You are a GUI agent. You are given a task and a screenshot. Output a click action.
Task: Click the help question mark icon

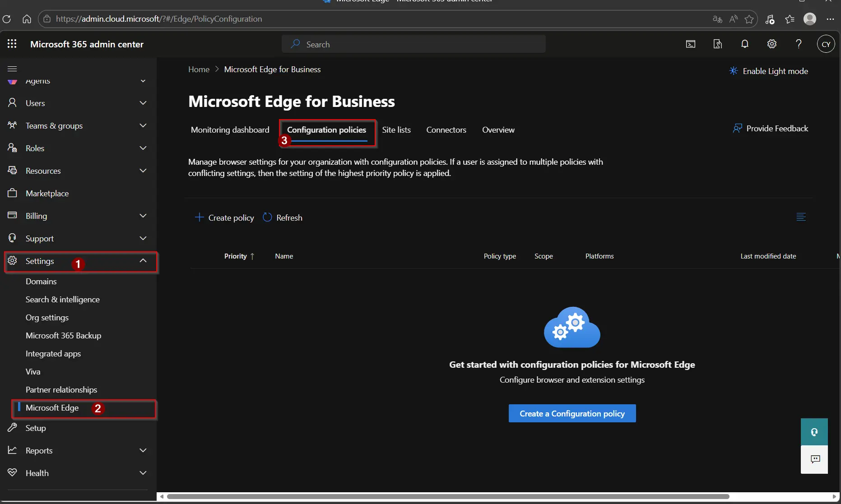(798, 44)
